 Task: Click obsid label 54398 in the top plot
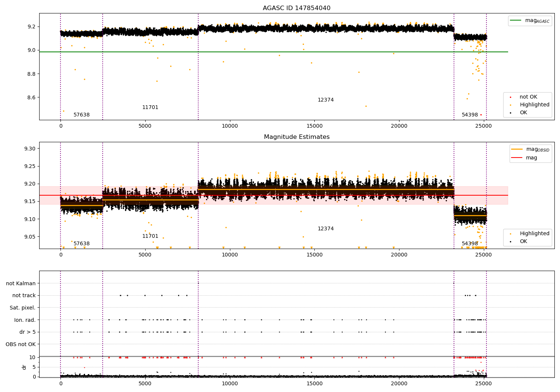(470, 115)
